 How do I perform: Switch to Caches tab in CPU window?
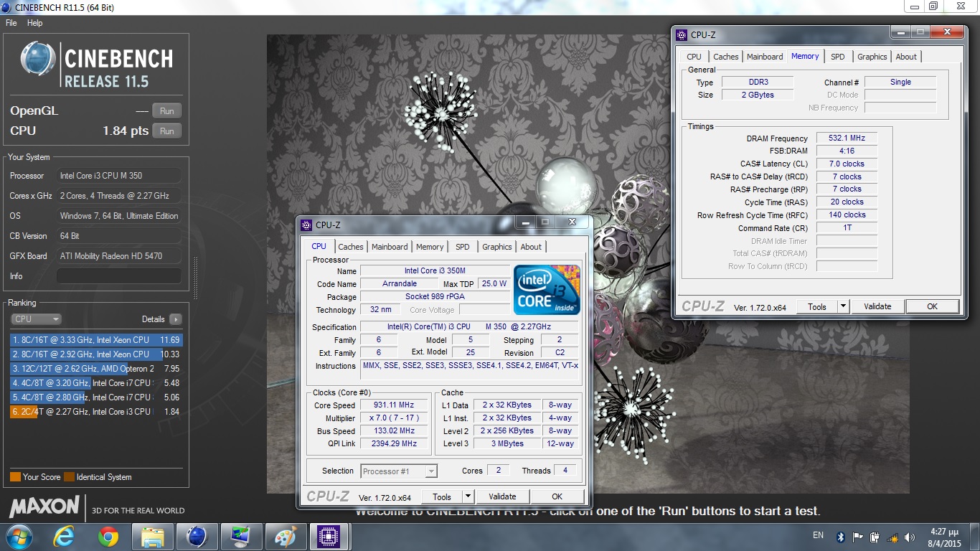point(351,247)
